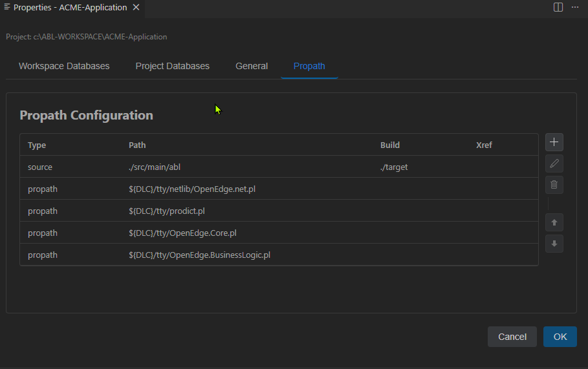Delete the propath entry with the trash icon

coord(554,185)
